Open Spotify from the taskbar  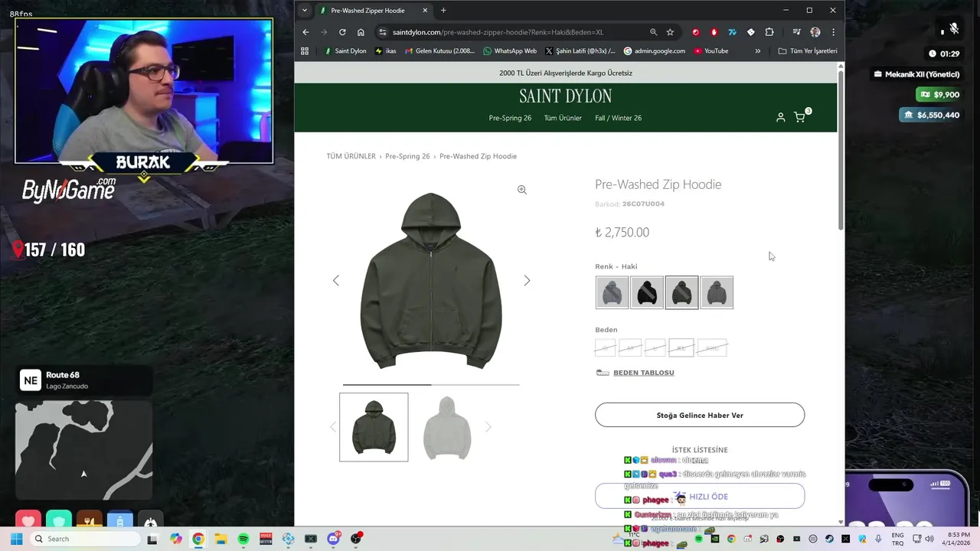pos(243,539)
